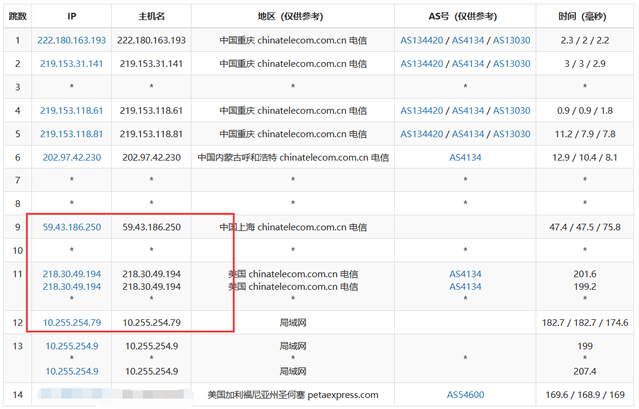The image size is (639, 409).
Task: Click the AS54600 link in hop 14
Action: click(465, 394)
